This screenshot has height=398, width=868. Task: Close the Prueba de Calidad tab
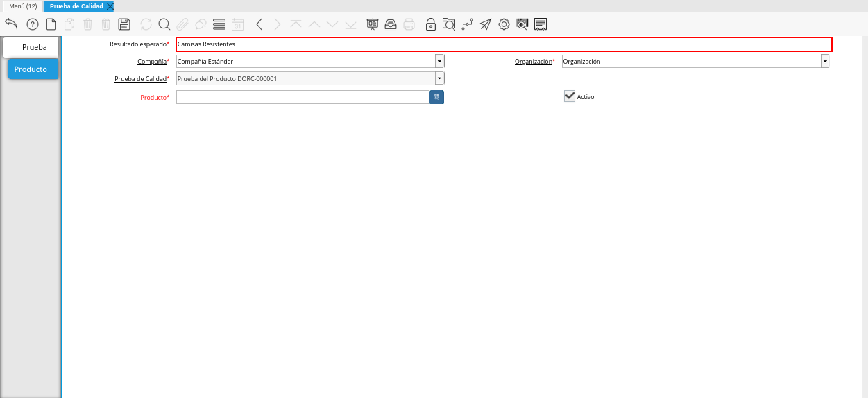[110, 6]
